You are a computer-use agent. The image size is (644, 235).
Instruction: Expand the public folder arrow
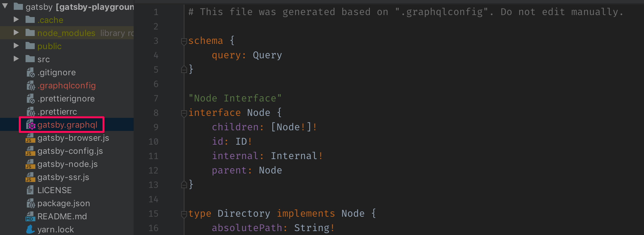[x=16, y=46]
